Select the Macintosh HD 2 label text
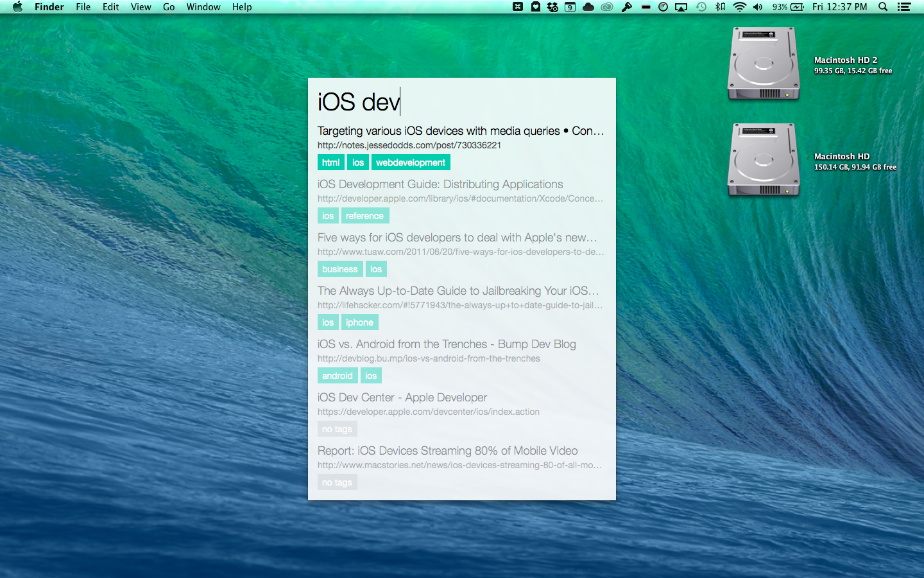 click(x=846, y=60)
